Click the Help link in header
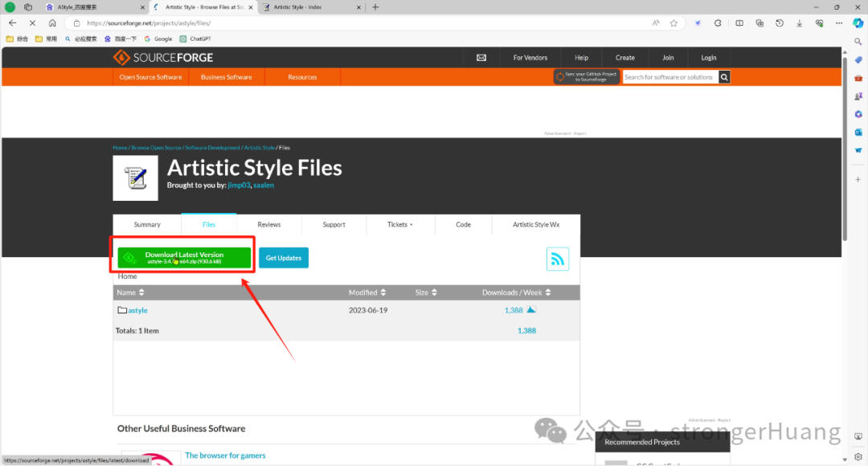Image resolution: width=868 pixels, height=466 pixels. 581,58
